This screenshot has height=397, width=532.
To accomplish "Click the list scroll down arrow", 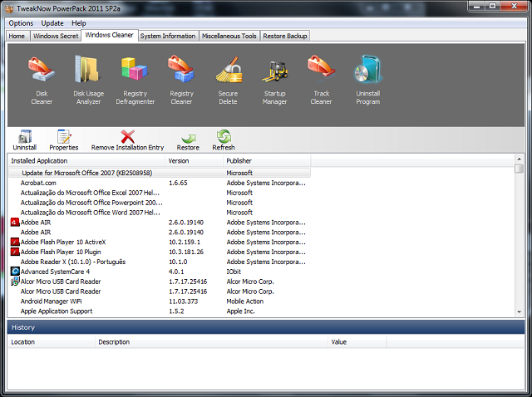I will click(519, 312).
